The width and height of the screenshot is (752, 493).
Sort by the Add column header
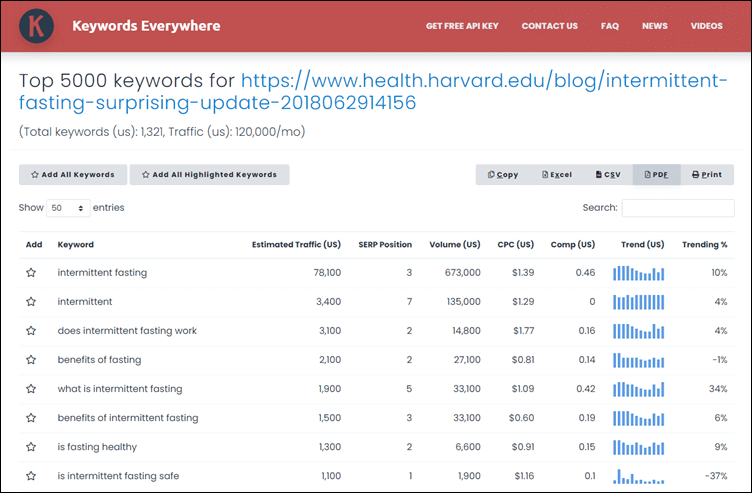pos(34,245)
